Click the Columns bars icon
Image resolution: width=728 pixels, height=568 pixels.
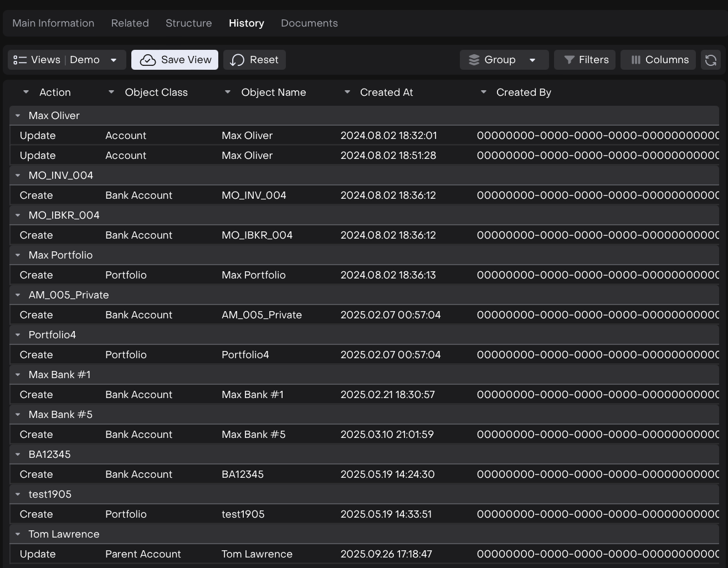pyautogui.click(x=635, y=60)
